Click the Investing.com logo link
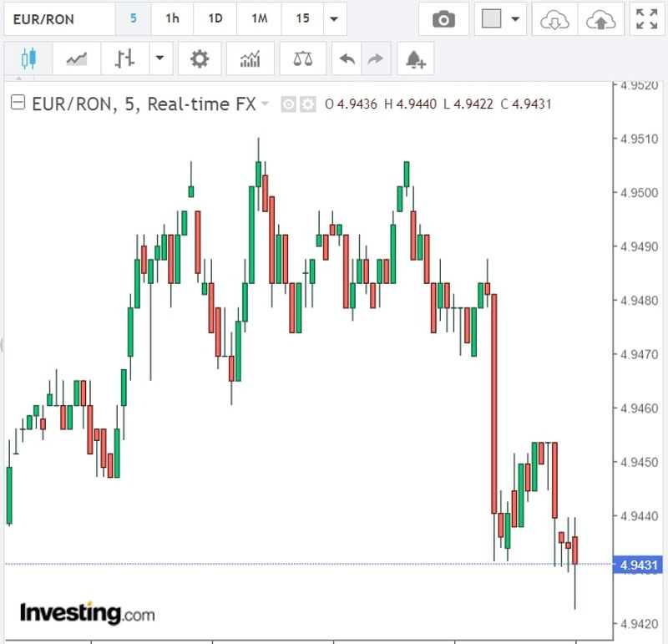Image resolution: width=668 pixels, height=644 pixels. click(87, 612)
